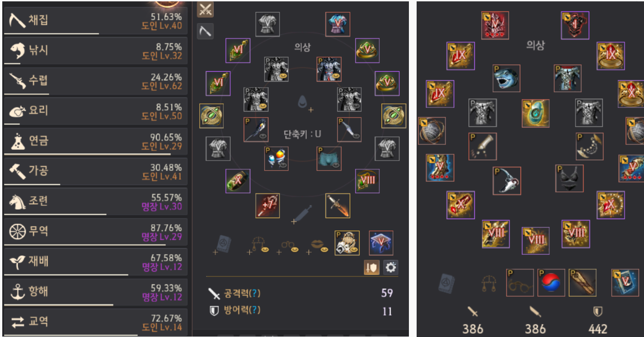Open the 항해 sailing skill row

pyautogui.click(x=95, y=292)
